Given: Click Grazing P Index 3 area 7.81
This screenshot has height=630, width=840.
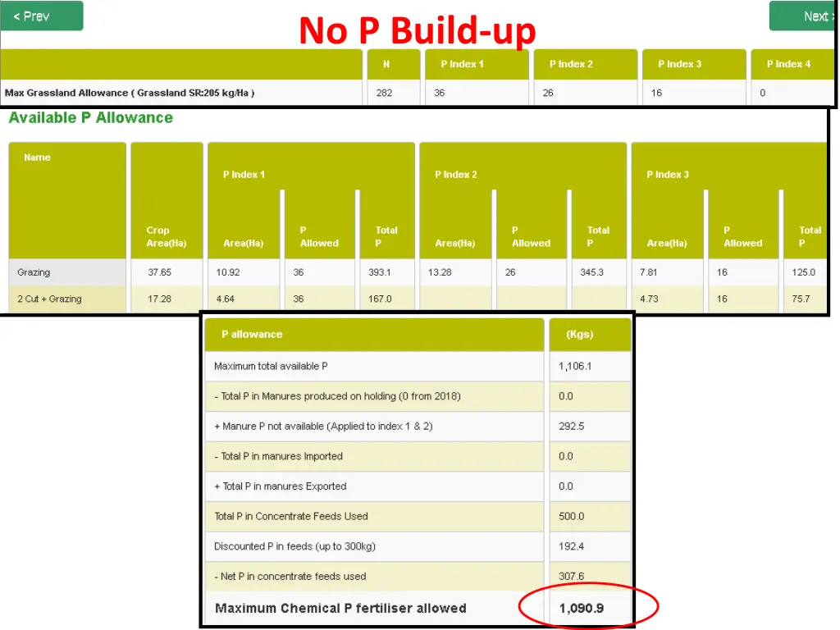Looking at the screenshot, I should coord(649,272).
